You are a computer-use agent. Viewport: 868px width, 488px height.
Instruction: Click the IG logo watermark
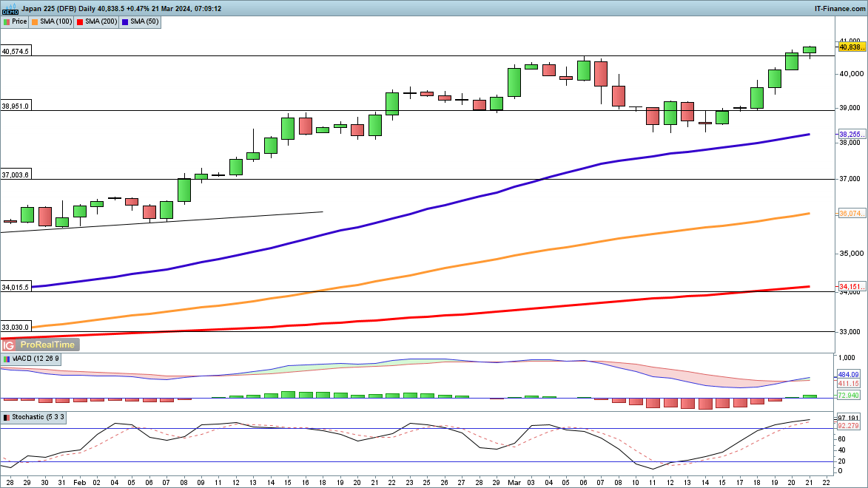(x=10, y=345)
